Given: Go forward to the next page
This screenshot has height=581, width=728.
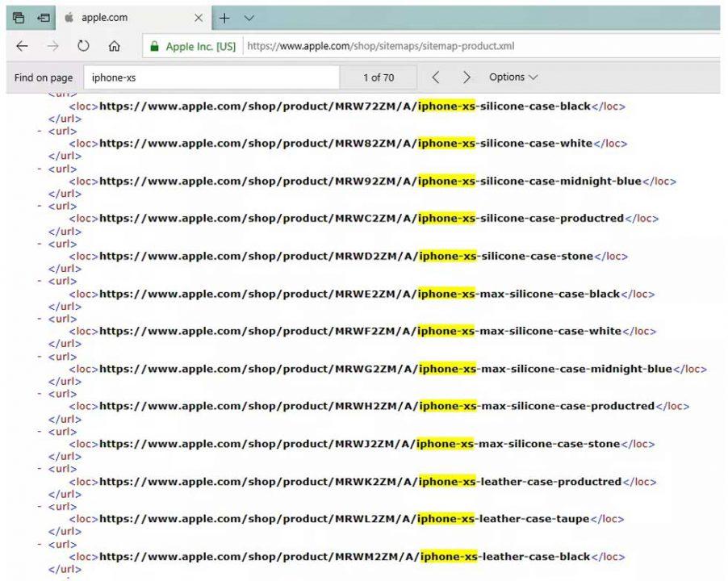Looking at the screenshot, I should point(53,46).
